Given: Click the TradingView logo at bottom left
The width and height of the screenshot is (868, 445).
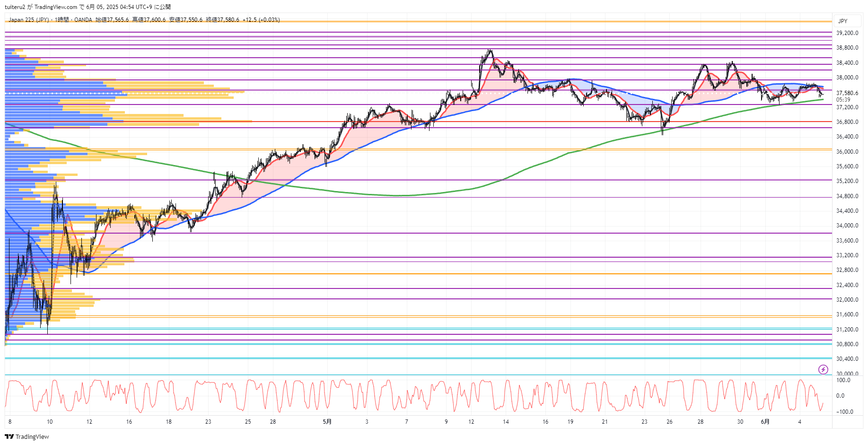Looking at the screenshot, I should 27,436.
